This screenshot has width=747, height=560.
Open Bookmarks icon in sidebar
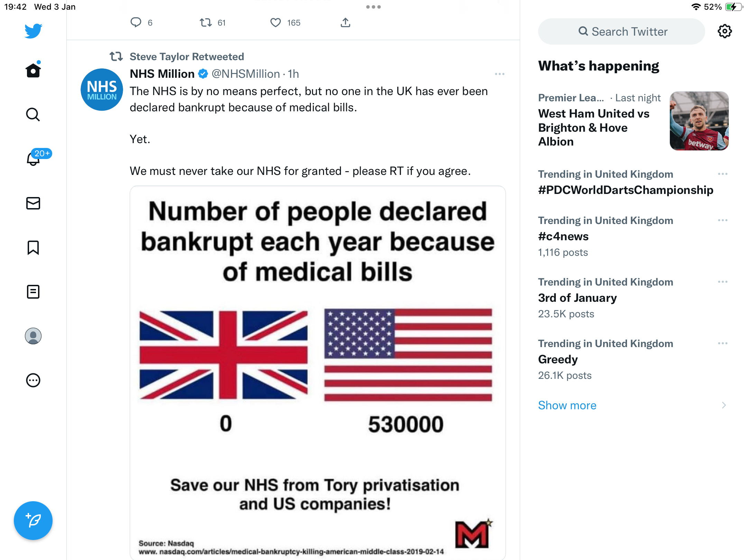[33, 248]
